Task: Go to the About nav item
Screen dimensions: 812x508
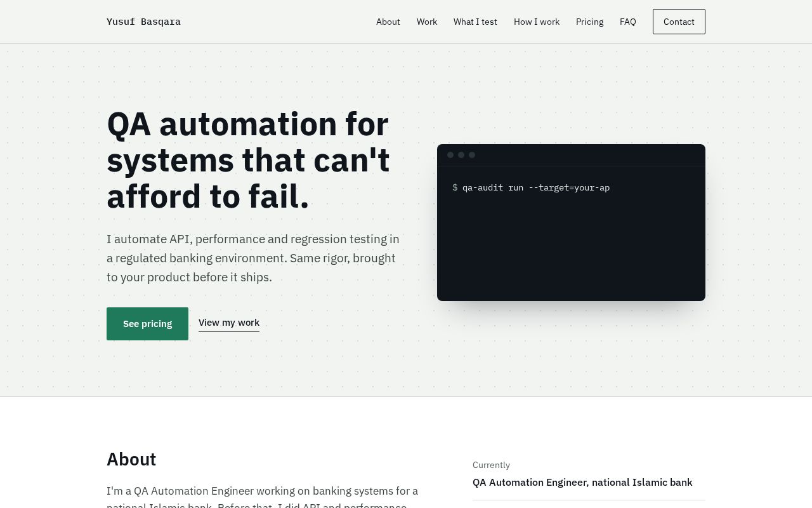Action: coord(388,22)
